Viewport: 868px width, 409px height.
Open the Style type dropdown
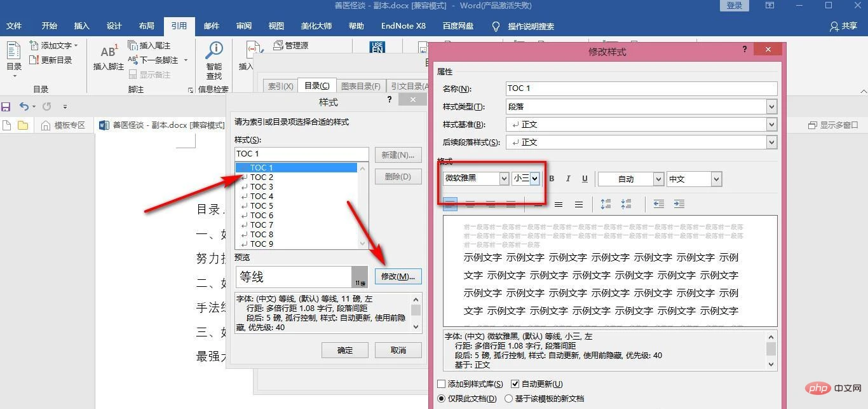[x=771, y=107]
